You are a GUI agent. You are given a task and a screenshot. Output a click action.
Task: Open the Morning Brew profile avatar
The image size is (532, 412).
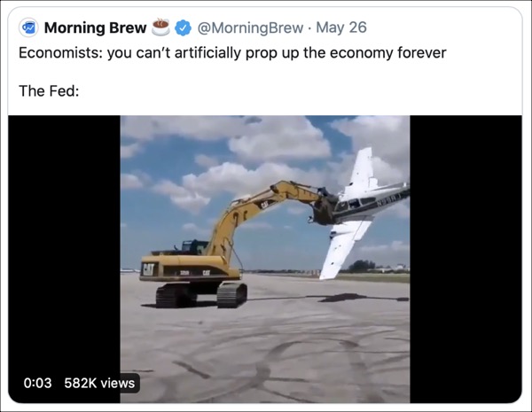(x=28, y=27)
